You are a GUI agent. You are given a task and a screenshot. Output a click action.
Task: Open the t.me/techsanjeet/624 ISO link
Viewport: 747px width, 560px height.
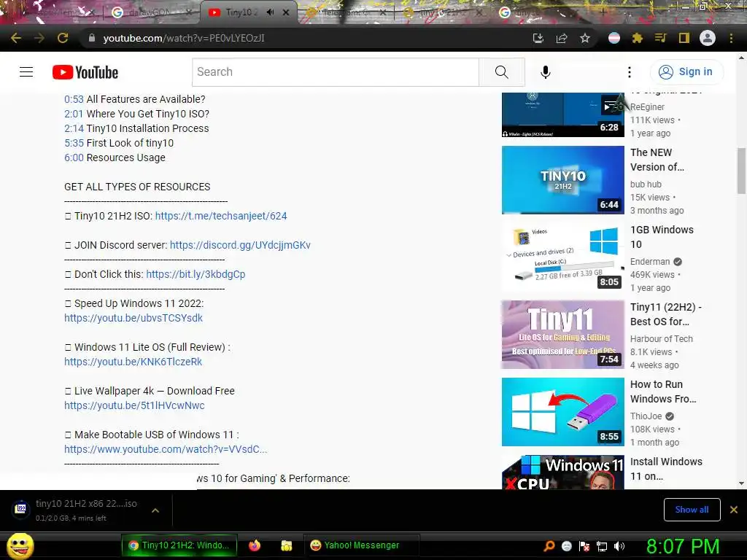pyautogui.click(x=221, y=216)
